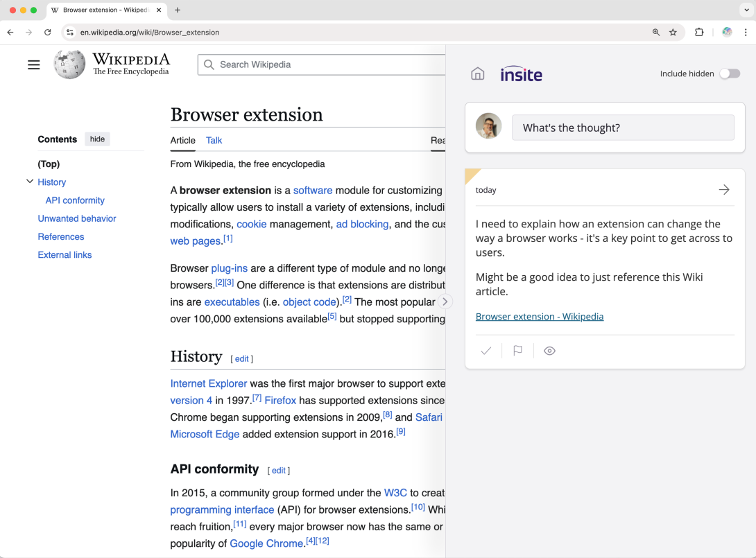Hide the Contents sidebar
The height and width of the screenshot is (558, 756).
tap(97, 139)
